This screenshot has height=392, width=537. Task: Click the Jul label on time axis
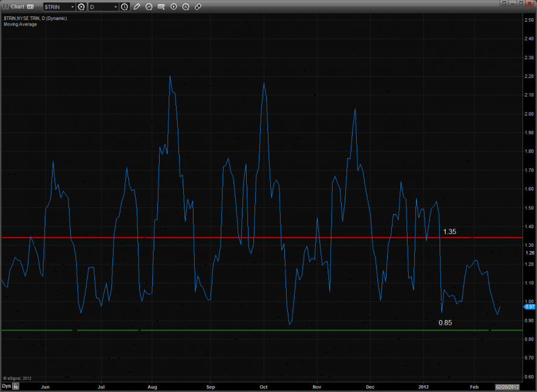pyautogui.click(x=101, y=387)
